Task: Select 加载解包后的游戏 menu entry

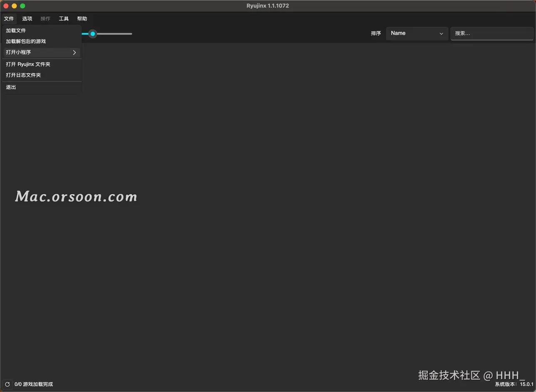Action: click(x=42, y=41)
